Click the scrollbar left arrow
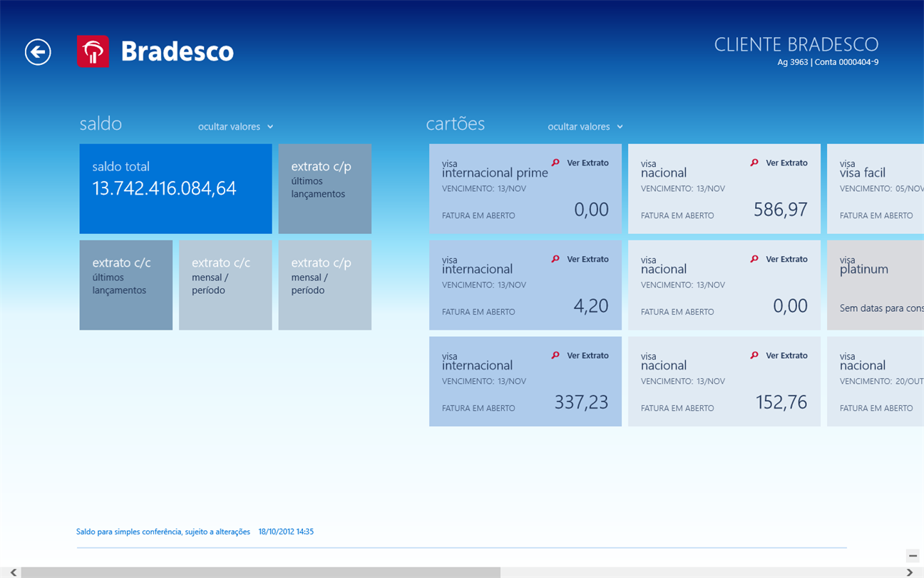This screenshot has height=578, width=924. 11,572
